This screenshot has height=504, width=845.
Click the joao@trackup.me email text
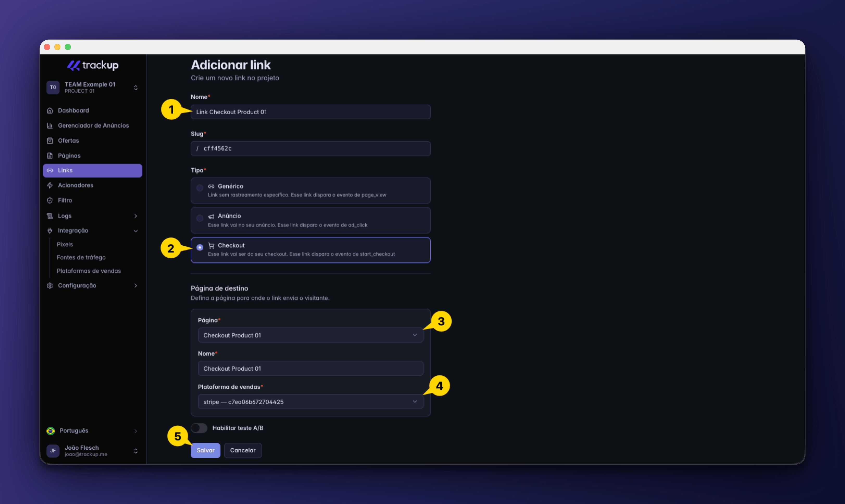pyautogui.click(x=86, y=454)
